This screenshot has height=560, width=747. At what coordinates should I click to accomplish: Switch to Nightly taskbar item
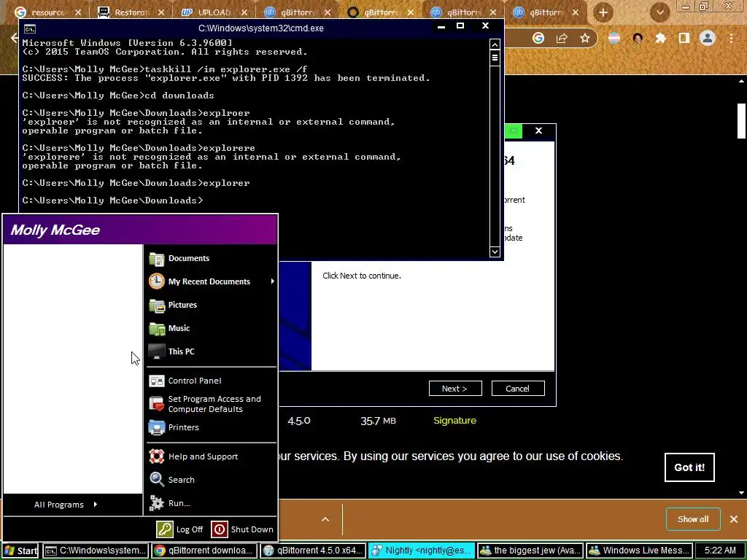[x=422, y=551]
